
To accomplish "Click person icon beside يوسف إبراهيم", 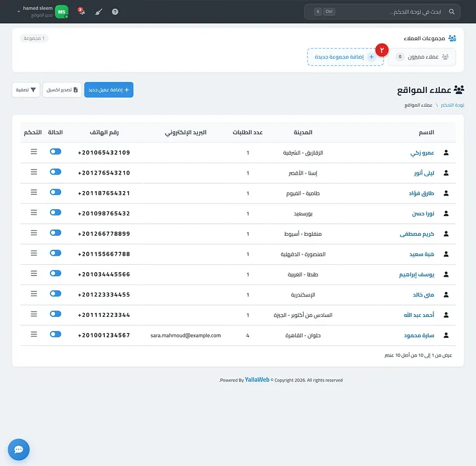I will (x=446, y=274).
